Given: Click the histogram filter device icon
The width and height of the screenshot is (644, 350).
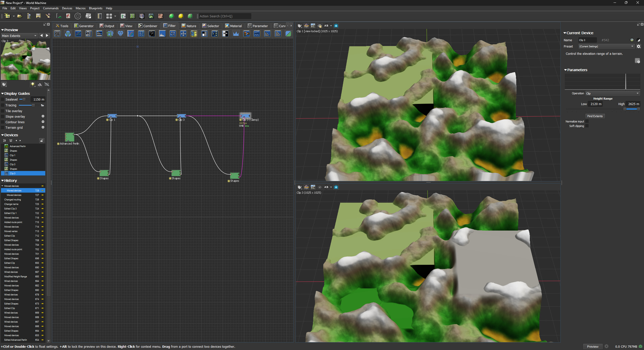Looking at the screenshot, I should pos(162,34).
